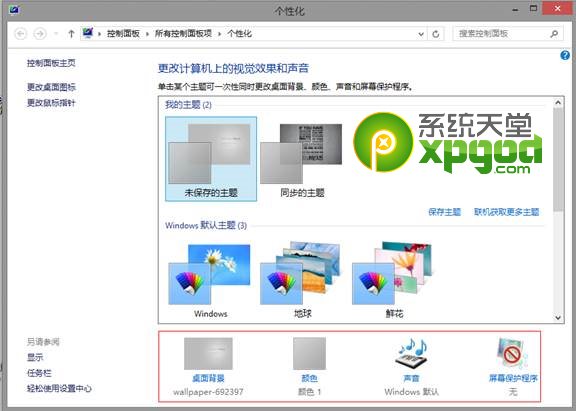This screenshot has width=576, height=411.
Task: Open 任务栏 under 另请参阅
Action: pos(39,373)
